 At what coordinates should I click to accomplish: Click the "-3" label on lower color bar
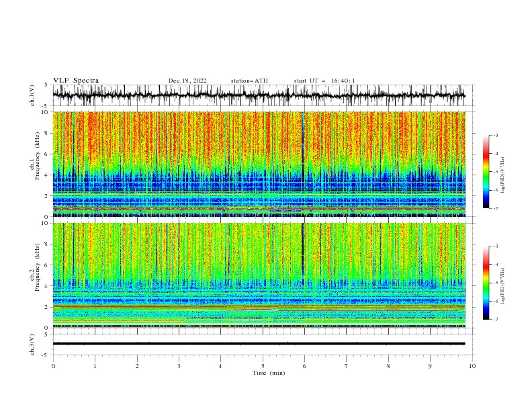[x=495, y=246]
